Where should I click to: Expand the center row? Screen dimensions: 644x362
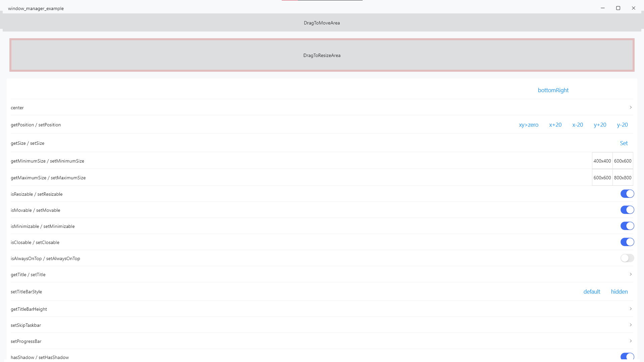631,107
